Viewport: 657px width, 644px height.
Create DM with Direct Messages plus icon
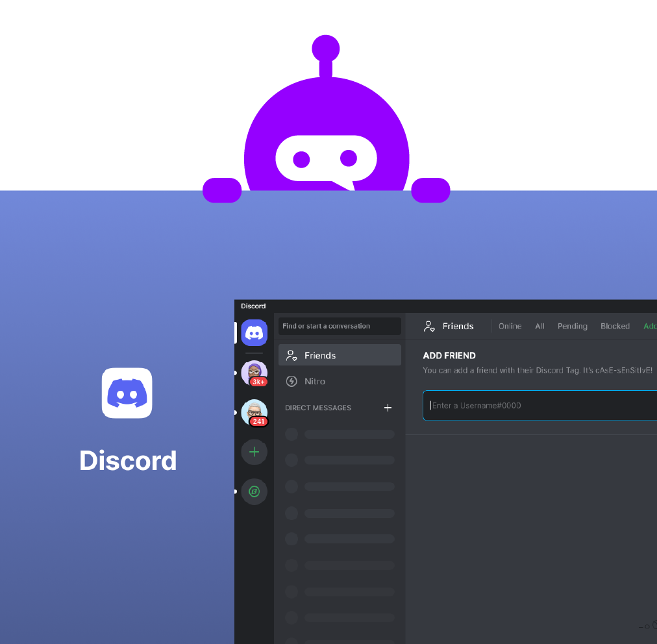388,408
